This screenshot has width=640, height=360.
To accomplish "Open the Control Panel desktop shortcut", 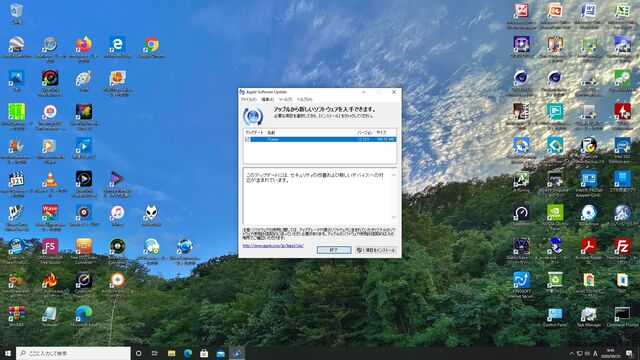I will (555, 314).
